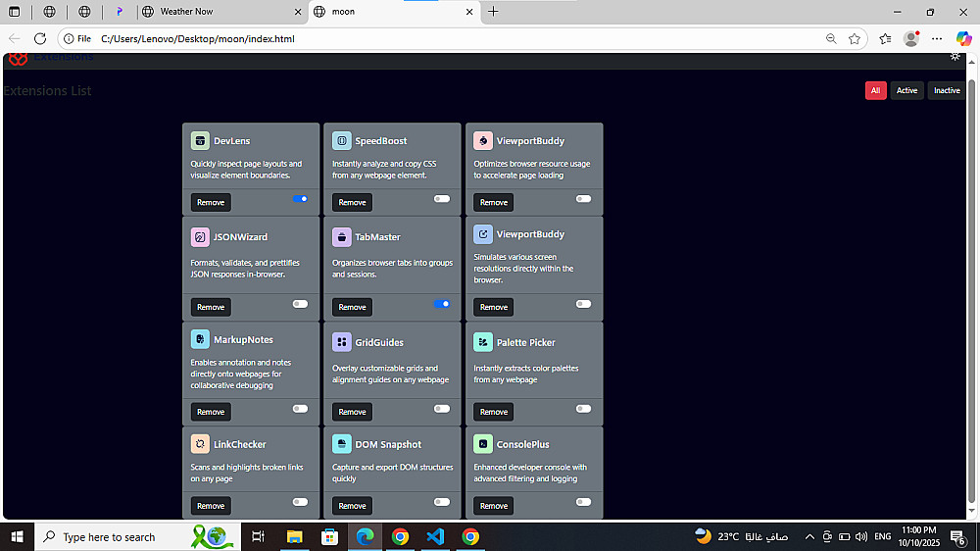
Task: Close the Weather Now tab
Action: tap(298, 12)
